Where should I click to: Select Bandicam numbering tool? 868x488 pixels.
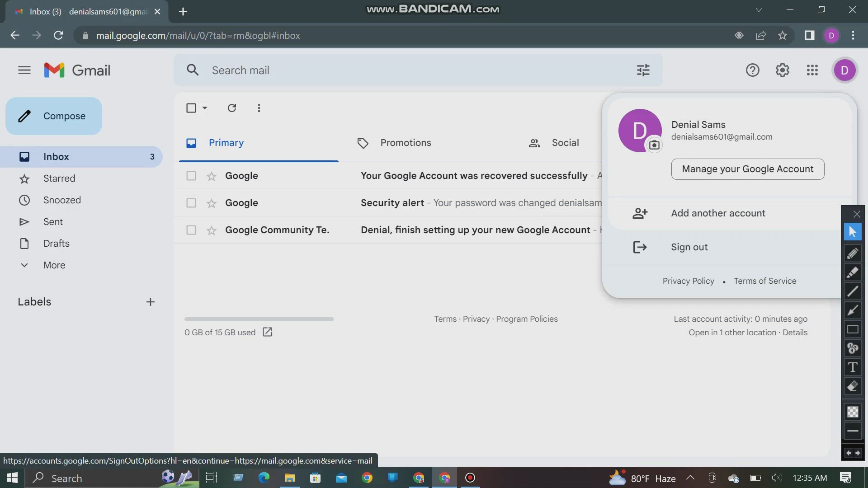853,348
